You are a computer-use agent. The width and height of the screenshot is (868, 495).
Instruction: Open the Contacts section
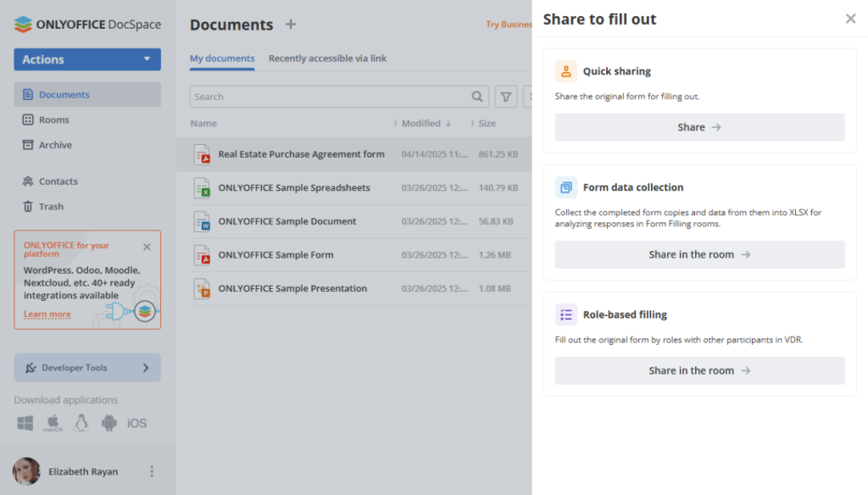56,181
